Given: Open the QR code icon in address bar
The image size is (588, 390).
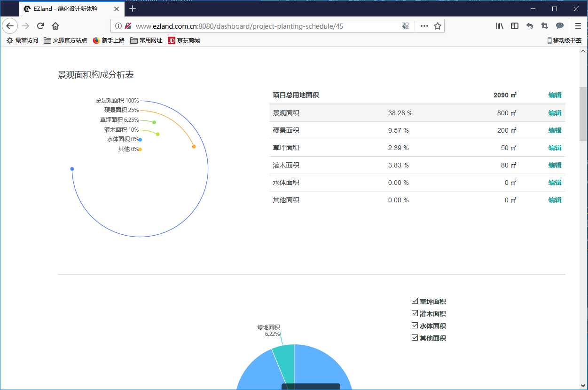Looking at the screenshot, I should pos(405,26).
